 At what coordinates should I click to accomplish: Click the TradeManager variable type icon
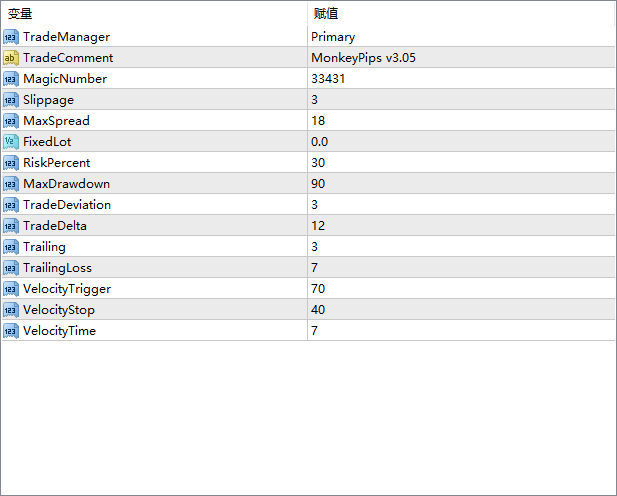click(x=11, y=37)
